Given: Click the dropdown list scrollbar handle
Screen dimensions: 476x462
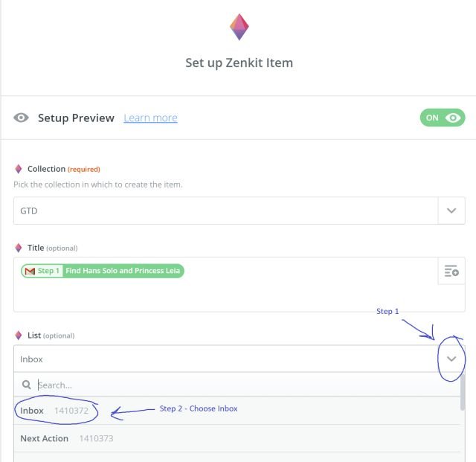Looking at the screenshot, I should click(x=463, y=393).
